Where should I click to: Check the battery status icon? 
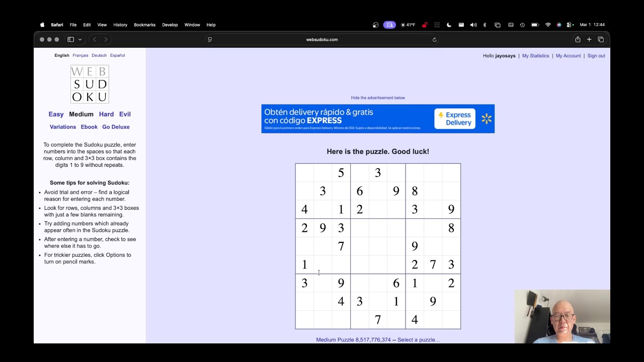pyautogui.click(x=535, y=25)
